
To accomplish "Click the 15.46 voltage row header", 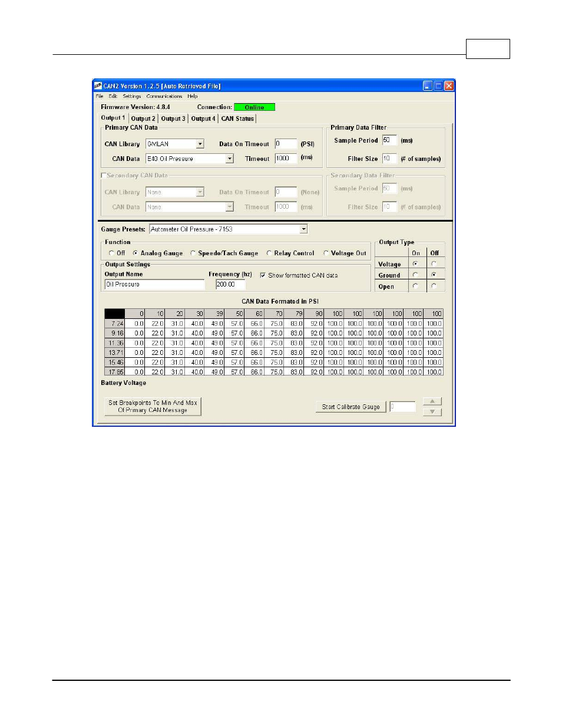I will pyautogui.click(x=115, y=363).
